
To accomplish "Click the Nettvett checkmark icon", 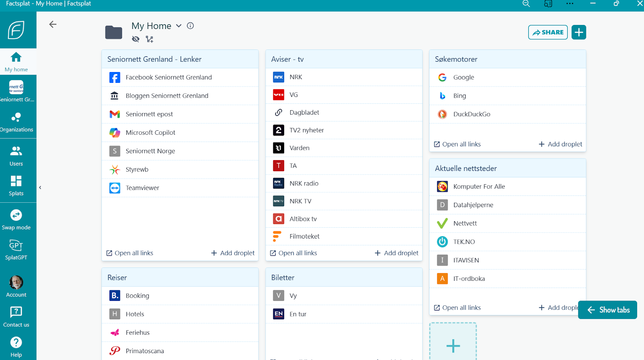I will coord(442,223).
